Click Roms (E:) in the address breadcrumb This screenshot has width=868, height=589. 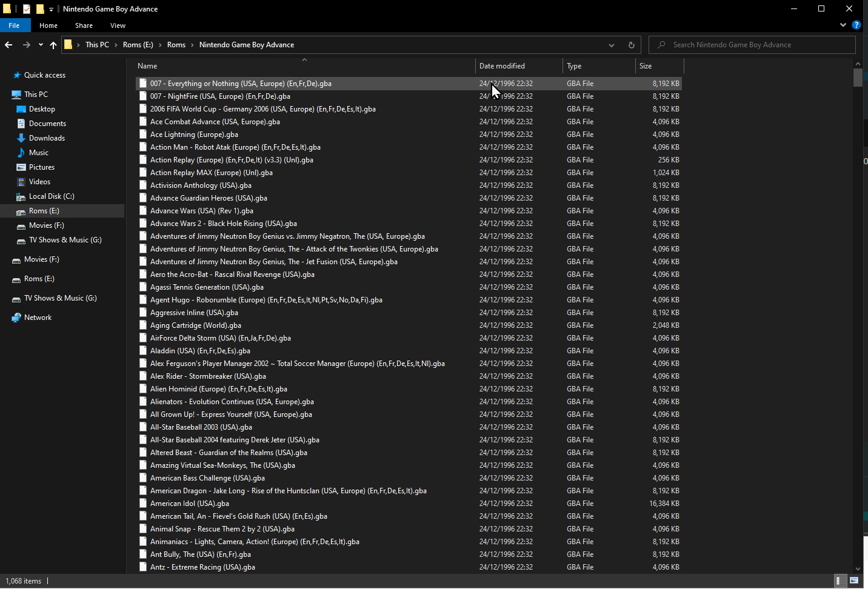pyautogui.click(x=138, y=45)
